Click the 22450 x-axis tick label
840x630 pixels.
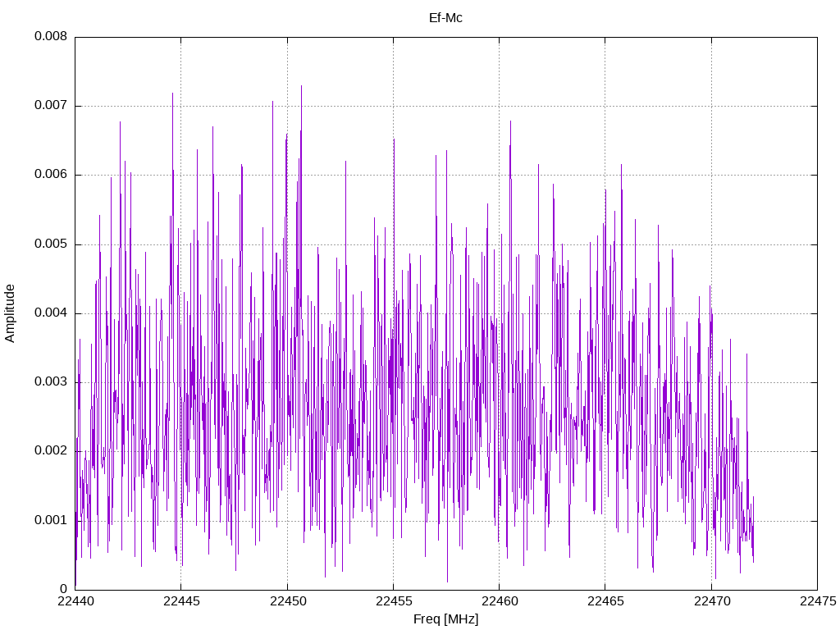(288, 601)
